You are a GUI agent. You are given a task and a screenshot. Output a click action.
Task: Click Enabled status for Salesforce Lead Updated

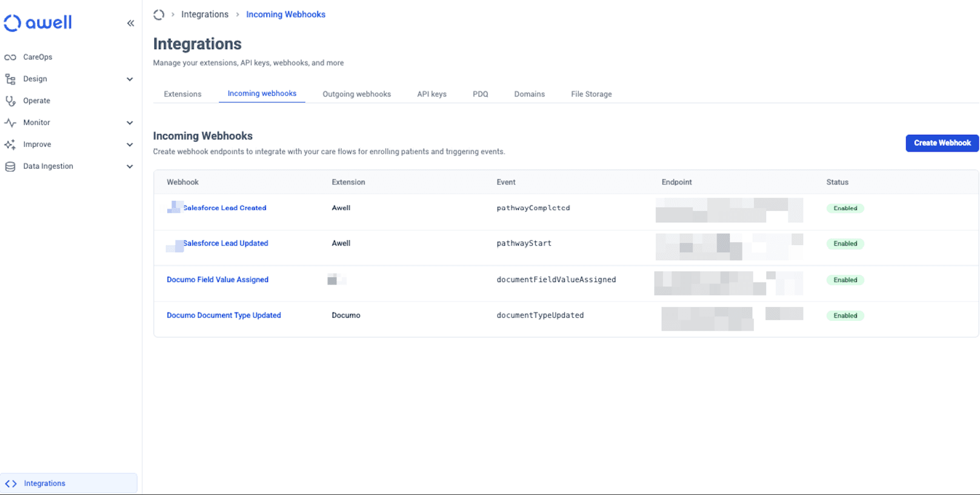(845, 244)
